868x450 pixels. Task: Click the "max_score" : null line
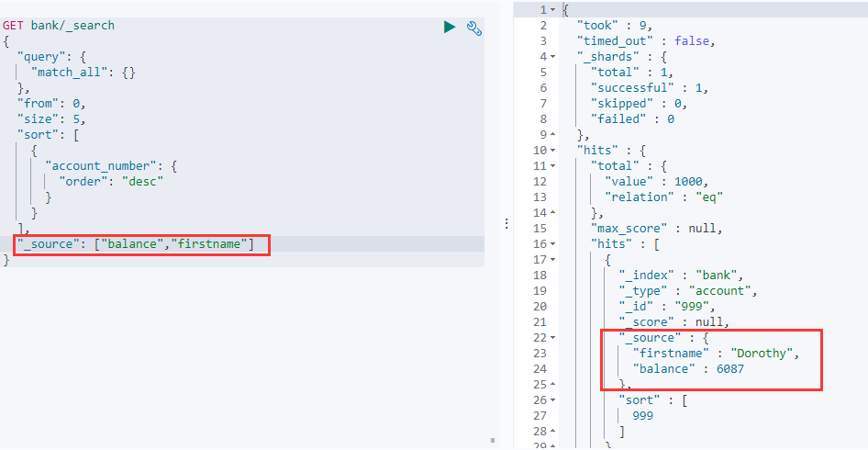657,229
